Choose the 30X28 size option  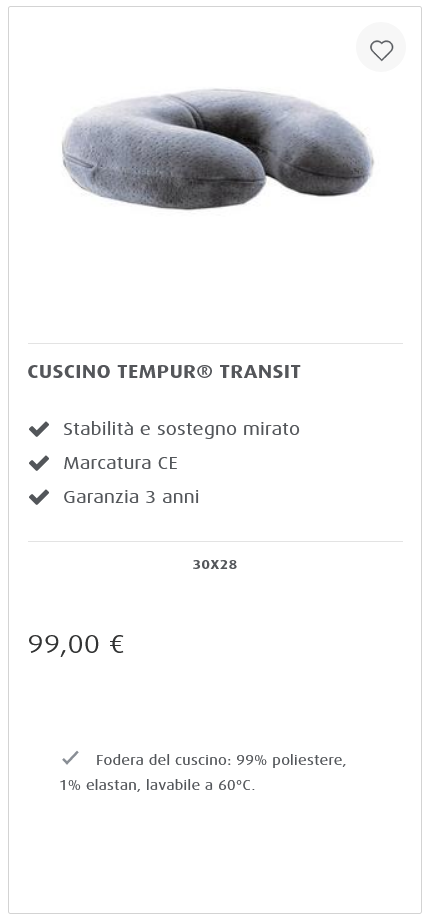pos(215,564)
